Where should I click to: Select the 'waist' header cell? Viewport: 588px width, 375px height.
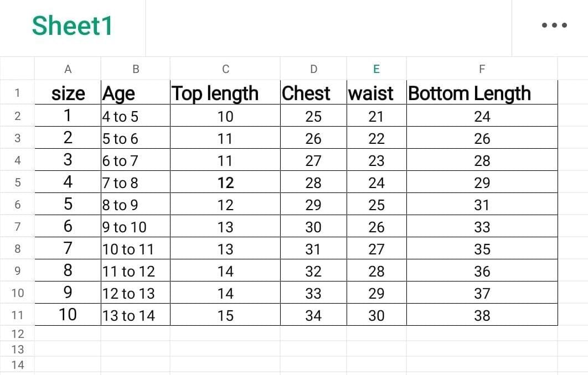click(x=370, y=93)
